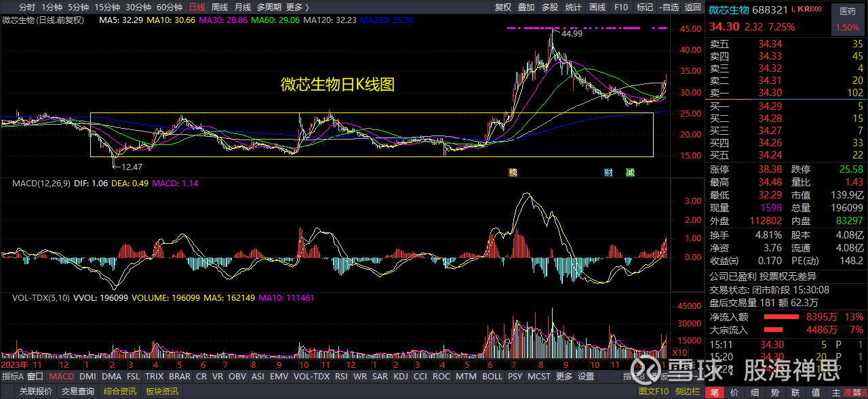Select the 值 value tab

pos(816,392)
